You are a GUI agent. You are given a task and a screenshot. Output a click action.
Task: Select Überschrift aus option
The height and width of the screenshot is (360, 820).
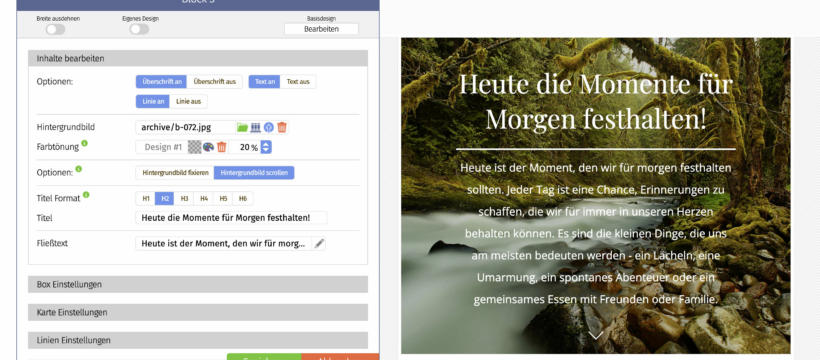tap(214, 82)
